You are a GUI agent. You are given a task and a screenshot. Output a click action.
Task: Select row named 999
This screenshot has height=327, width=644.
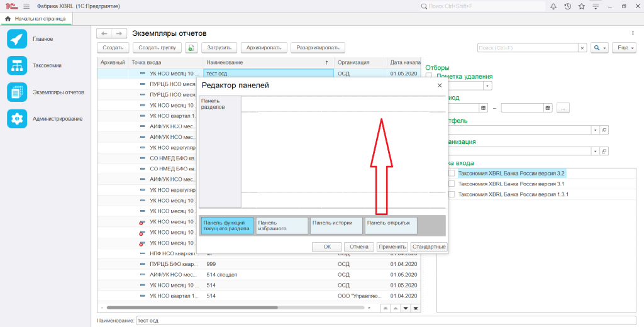258,263
